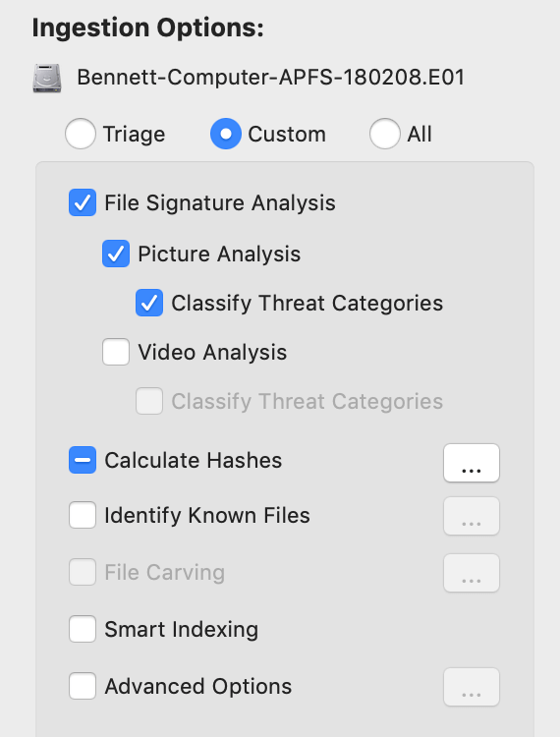
Task: Click the disk image drive icon
Action: (x=47, y=78)
